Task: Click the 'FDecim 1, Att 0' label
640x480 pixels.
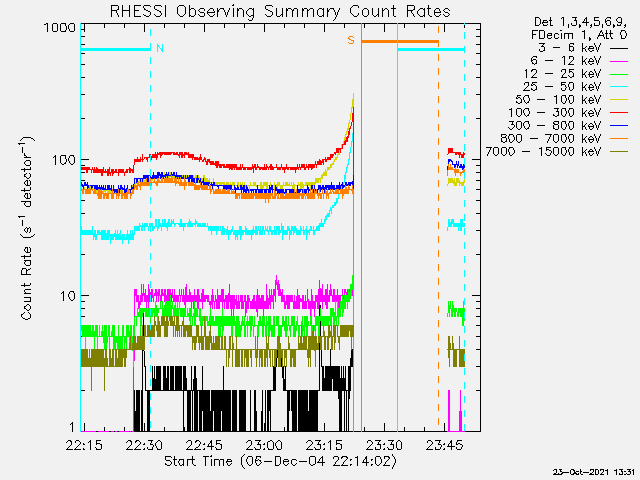Action: (x=579, y=35)
